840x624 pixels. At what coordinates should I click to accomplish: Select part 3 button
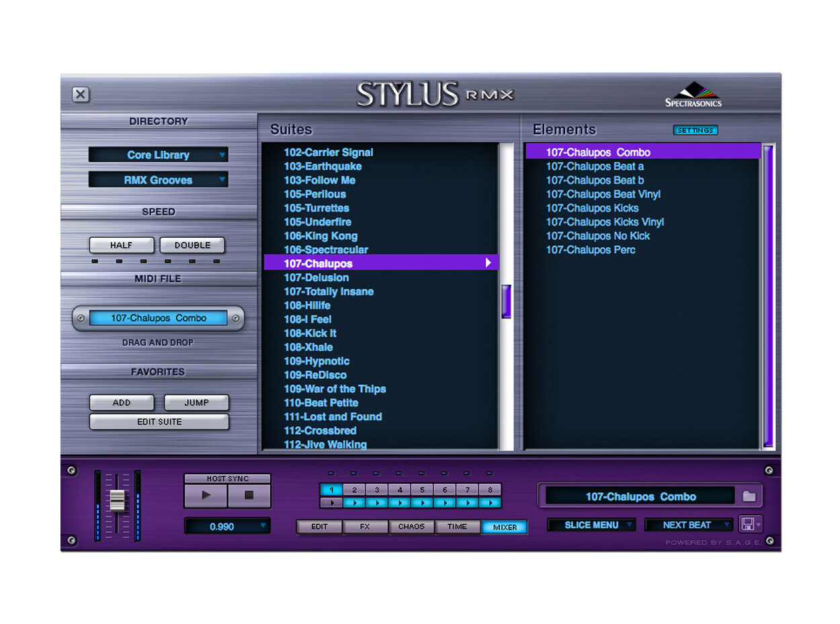pos(377,490)
